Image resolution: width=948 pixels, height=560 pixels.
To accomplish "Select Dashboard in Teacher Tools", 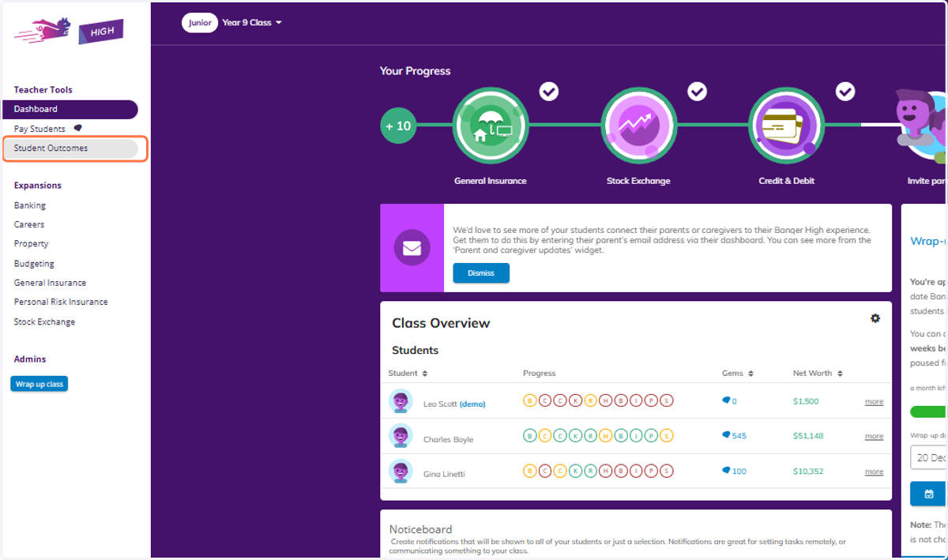I will pyautogui.click(x=70, y=109).
